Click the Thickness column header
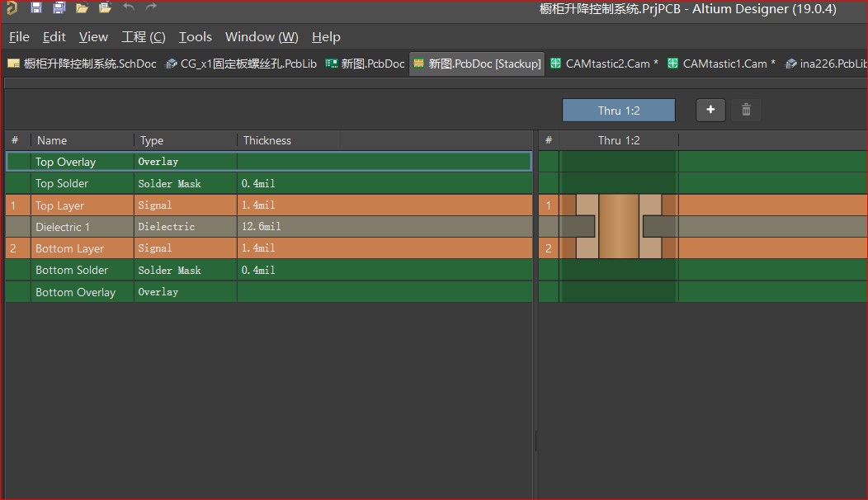Screen dimensions: 868x500 [289, 140]
